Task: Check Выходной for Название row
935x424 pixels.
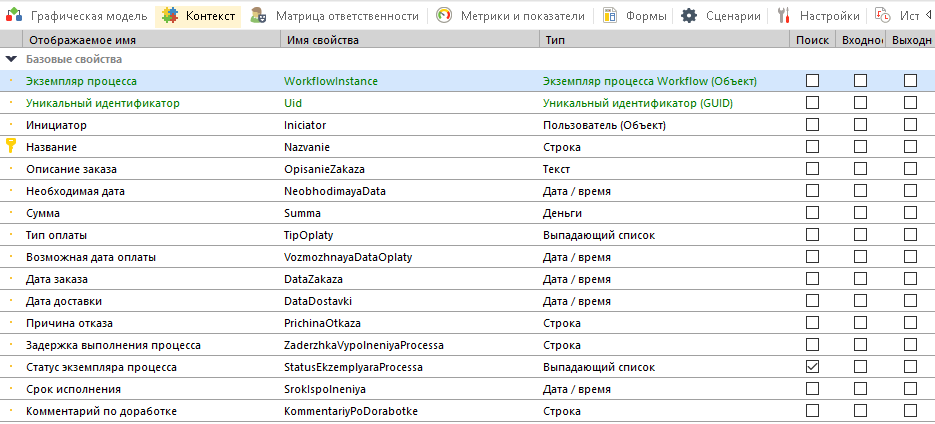Action: point(910,147)
